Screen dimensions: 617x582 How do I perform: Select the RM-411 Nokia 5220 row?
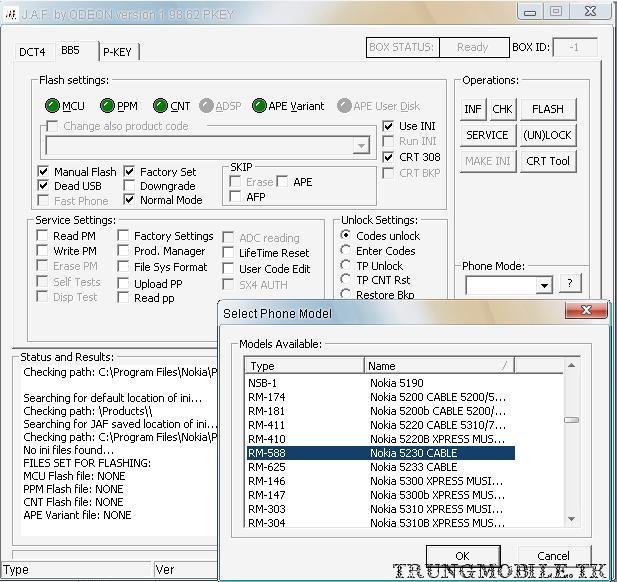coord(381,425)
